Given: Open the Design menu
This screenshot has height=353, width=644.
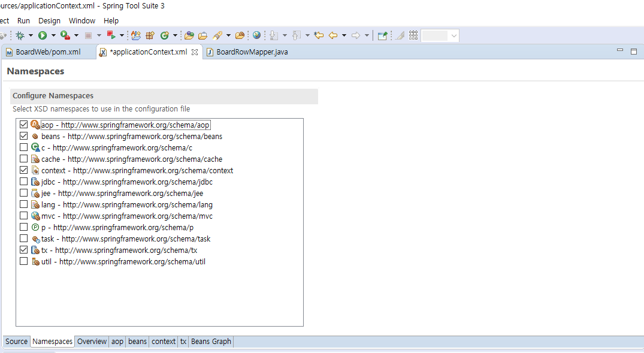Looking at the screenshot, I should pos(49,20).
